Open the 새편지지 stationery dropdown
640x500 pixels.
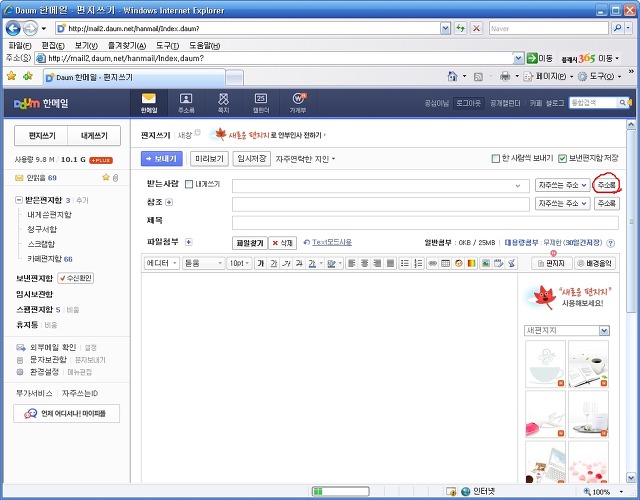pos(567,330)
